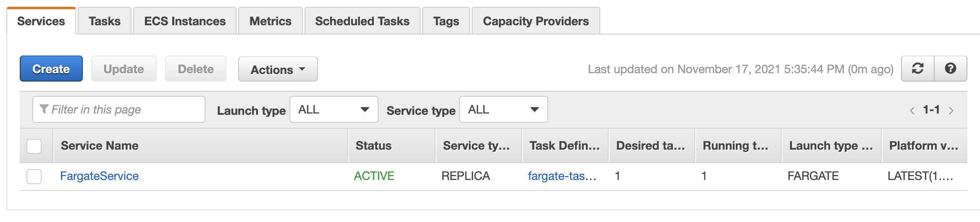Click the help question mark icon
This screenshot has height=222, width=980.
click(x=951, y=69)
